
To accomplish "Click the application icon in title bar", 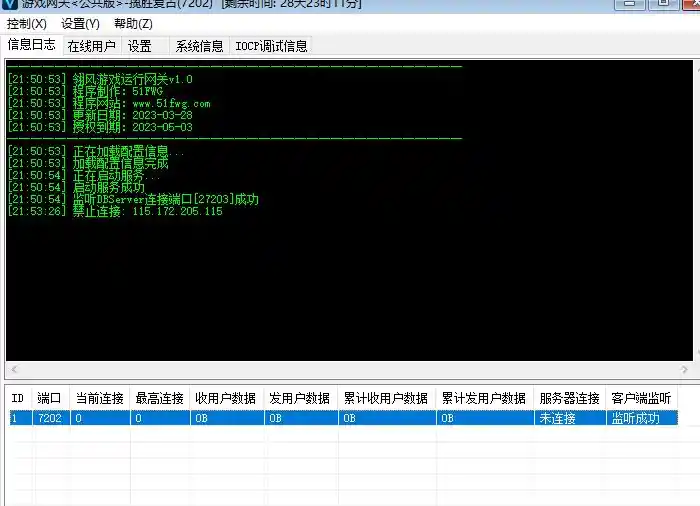I will point(10,4).
